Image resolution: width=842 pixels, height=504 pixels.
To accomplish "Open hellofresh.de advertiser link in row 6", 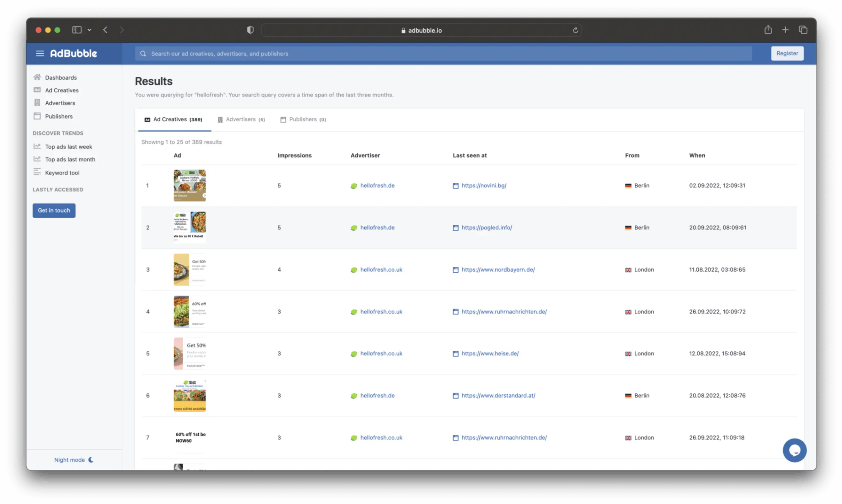I will 377,395.
